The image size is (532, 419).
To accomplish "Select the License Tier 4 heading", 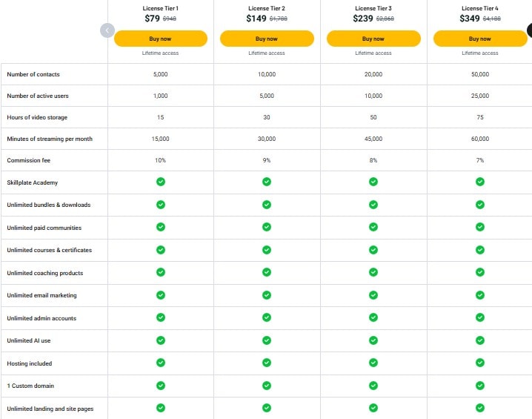I will pos(480,8).
